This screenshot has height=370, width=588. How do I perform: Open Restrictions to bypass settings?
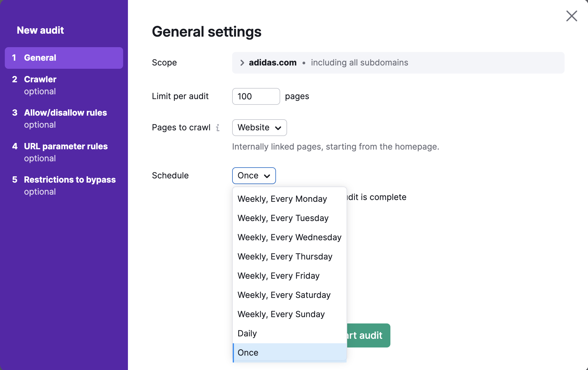(x=70, y=180)
